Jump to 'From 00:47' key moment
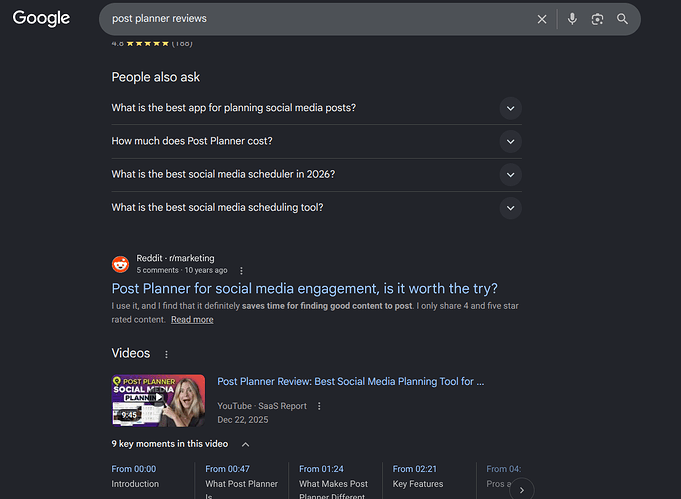This screenshot has width=681, height=499. coord(227,469)
